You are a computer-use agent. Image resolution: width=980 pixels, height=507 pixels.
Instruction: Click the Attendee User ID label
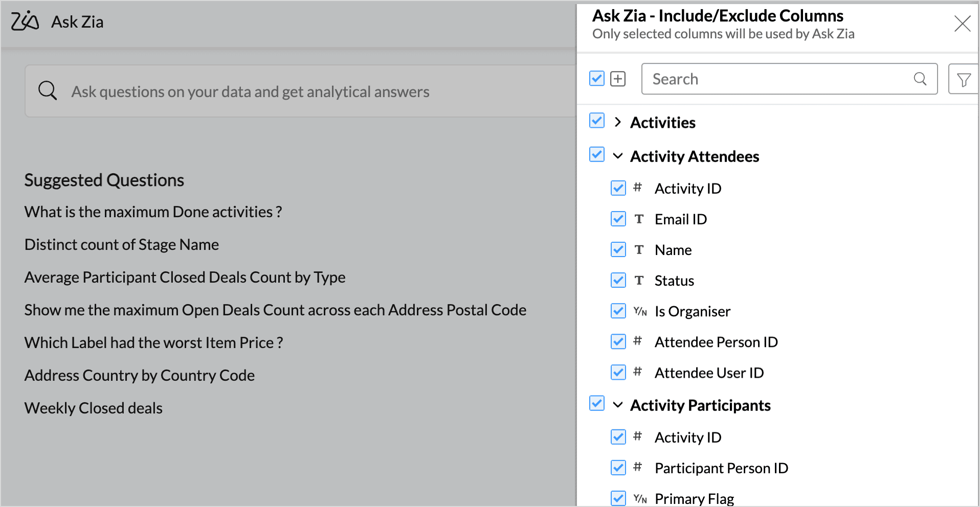tap(709, 372)
